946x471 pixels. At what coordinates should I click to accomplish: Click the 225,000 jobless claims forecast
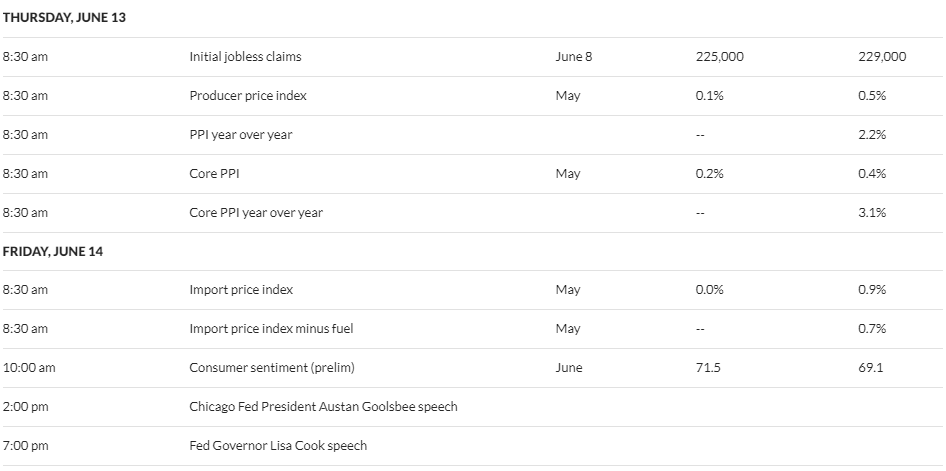click(x=719, y=57)
